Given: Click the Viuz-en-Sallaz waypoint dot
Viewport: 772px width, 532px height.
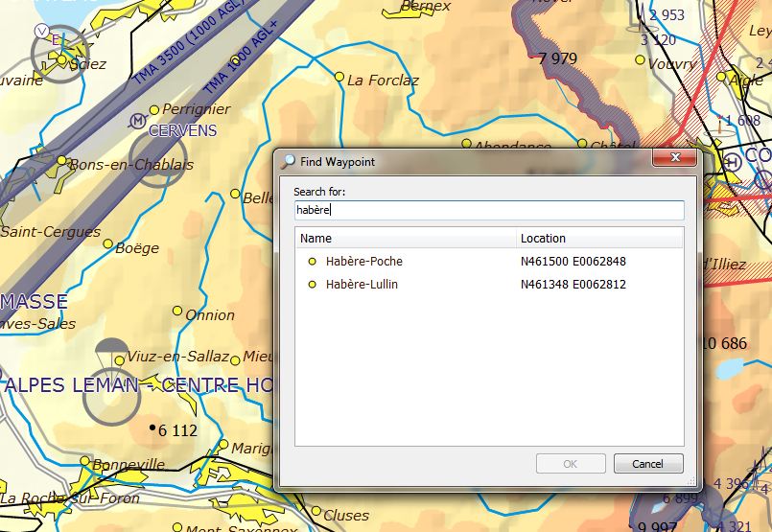Looking at the screenshot, I should [x=120, y=360].
